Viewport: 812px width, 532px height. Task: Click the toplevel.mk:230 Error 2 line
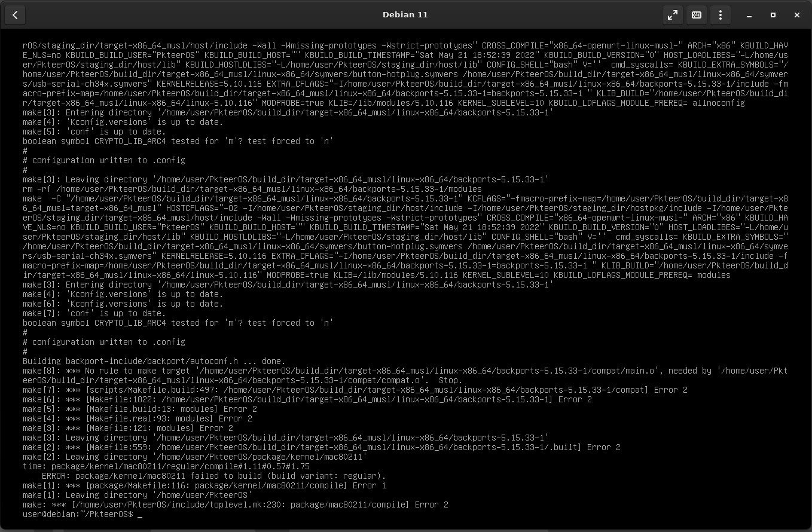[227, 505]
